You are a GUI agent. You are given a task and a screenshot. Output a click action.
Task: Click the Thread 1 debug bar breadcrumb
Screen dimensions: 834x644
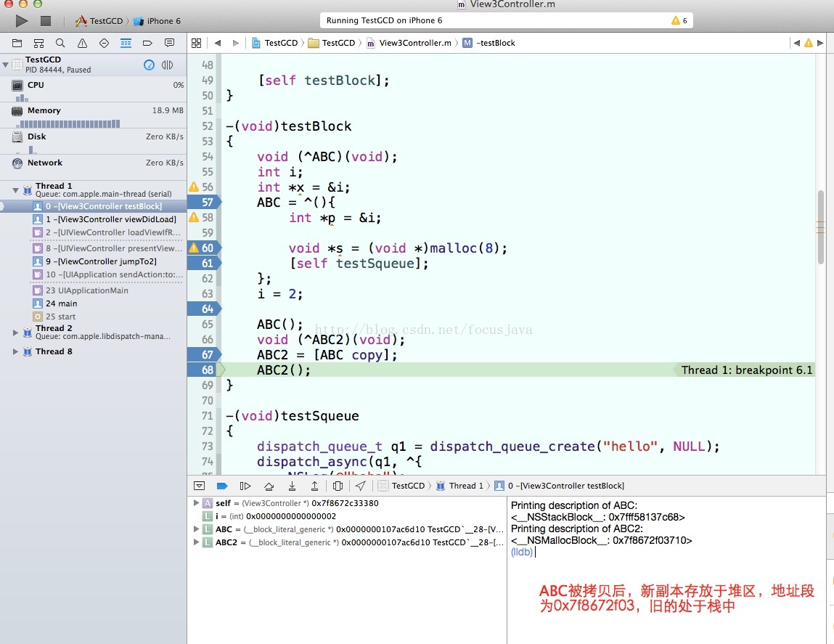click(x=460, y=486)
